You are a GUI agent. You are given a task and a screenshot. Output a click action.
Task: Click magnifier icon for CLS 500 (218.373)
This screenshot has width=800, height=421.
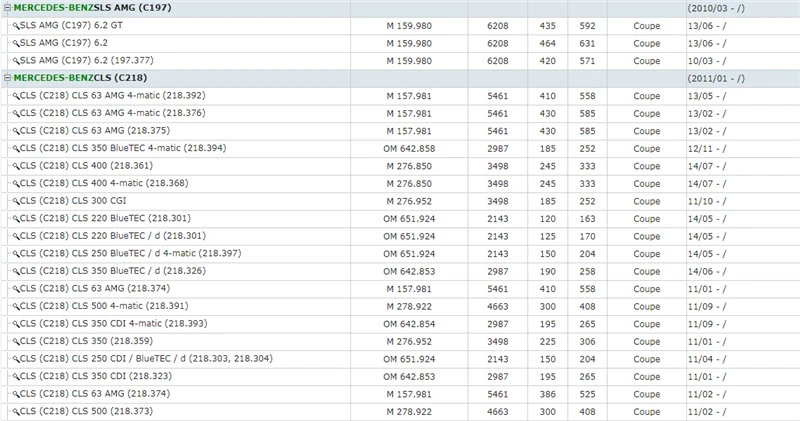point(16,412)
